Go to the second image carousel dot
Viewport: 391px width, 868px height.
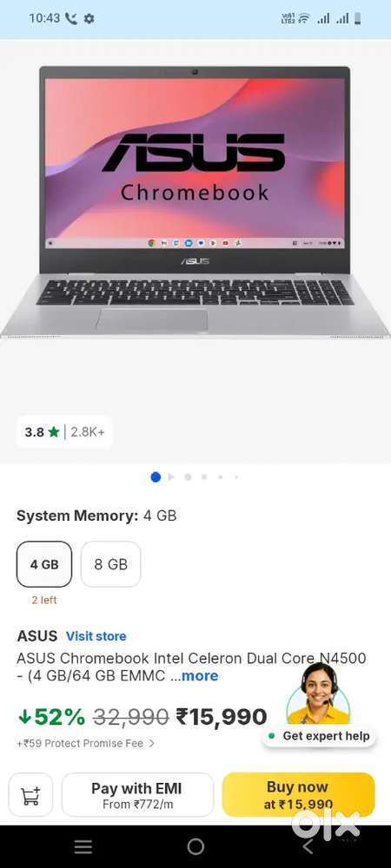[x=171, y=477]
